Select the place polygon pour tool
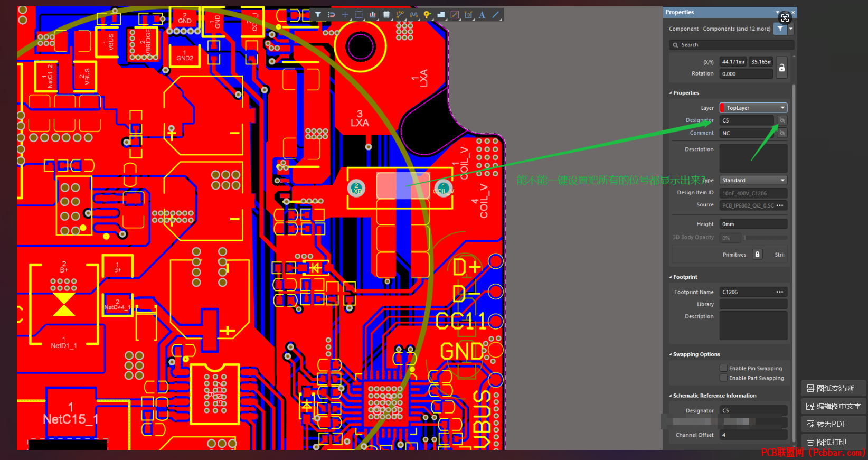868x460 pixels. (441, 15)
